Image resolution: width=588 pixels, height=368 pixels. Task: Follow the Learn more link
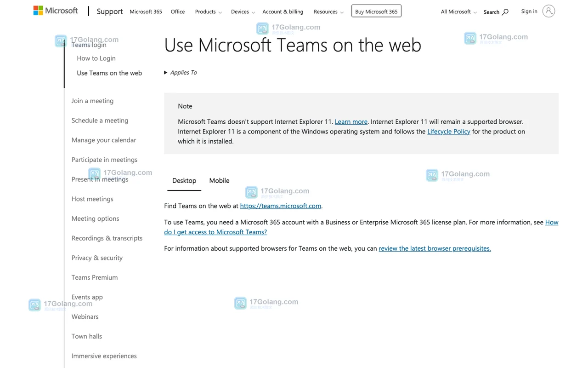click(351, 122)
